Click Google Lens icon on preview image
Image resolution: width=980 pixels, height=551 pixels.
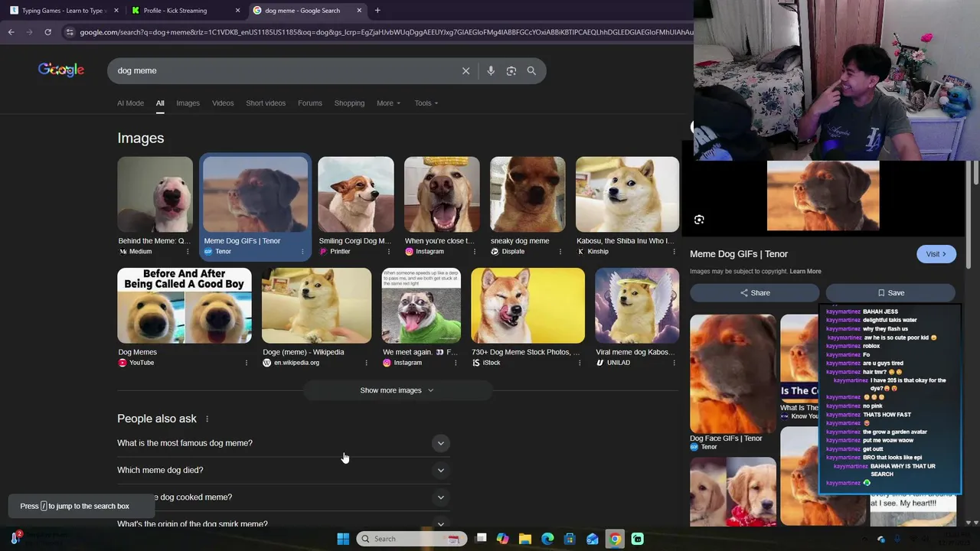coord(699,220)
